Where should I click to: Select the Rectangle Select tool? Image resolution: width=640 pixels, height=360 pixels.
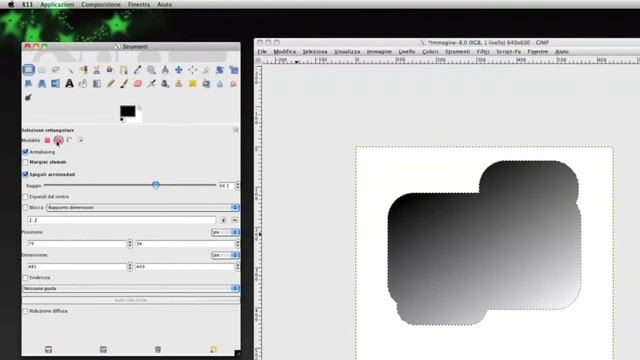29,70
